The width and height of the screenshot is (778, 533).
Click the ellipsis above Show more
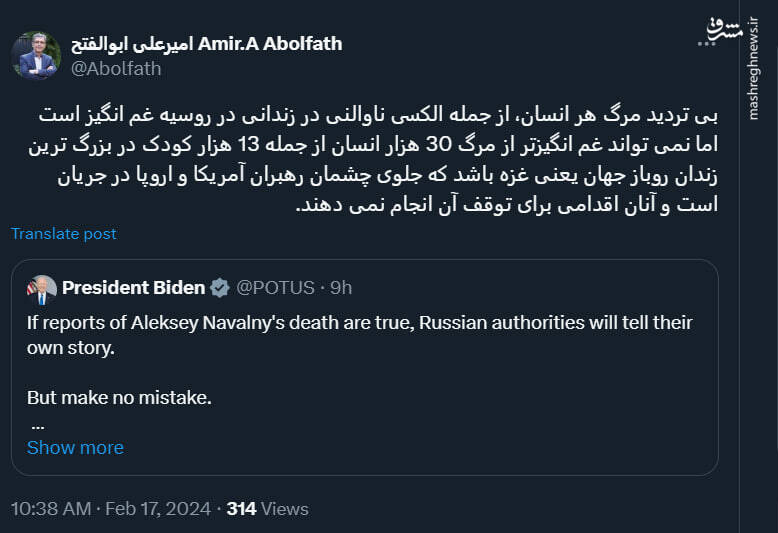[x=37, y=424]
